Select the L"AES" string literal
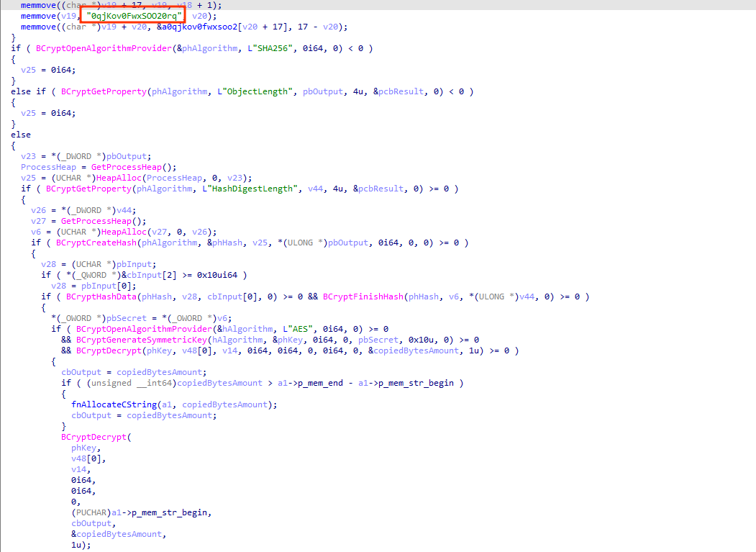Image resolution: width=756 pixels, height=552 pixels. [x=300, y=329]
